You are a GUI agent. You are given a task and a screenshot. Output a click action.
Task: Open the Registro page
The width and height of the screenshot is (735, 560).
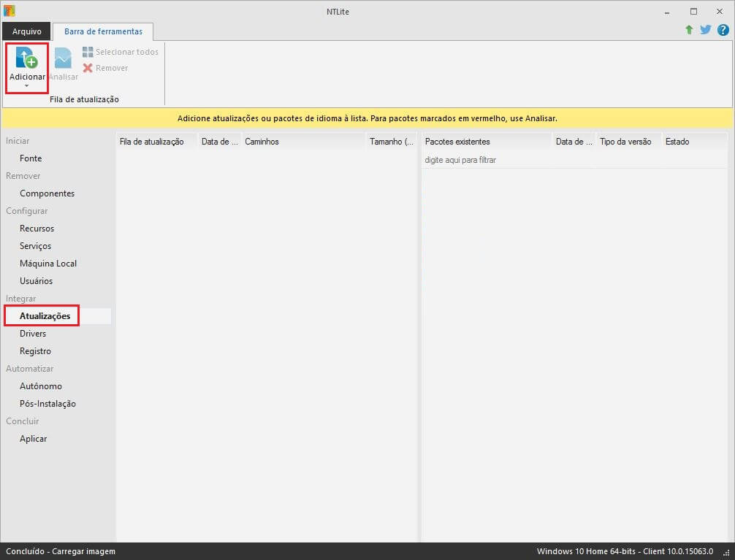coord(35,351)
